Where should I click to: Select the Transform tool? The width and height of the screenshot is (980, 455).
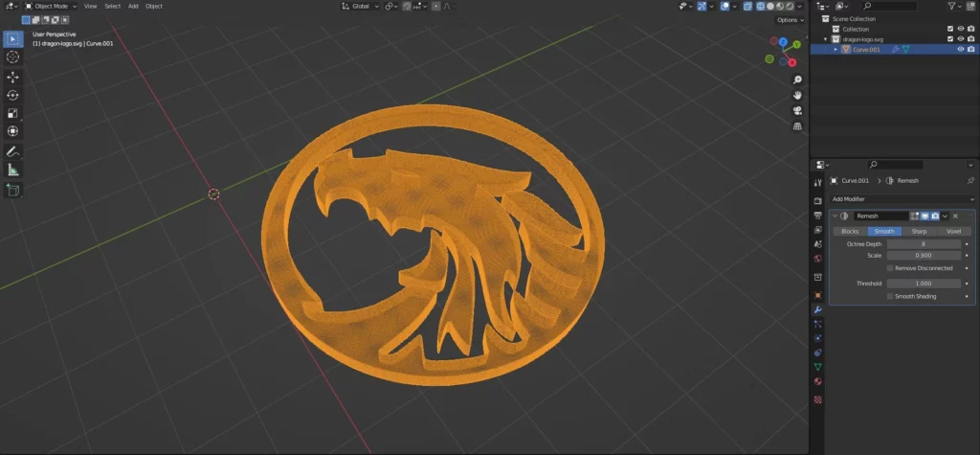tap(11, 131)
